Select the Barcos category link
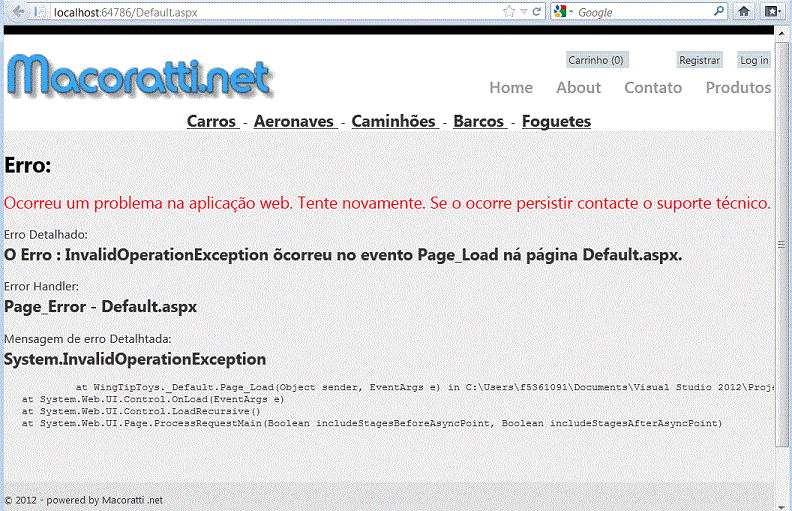This screenshot has width=792, height=511. pos(479,121)
